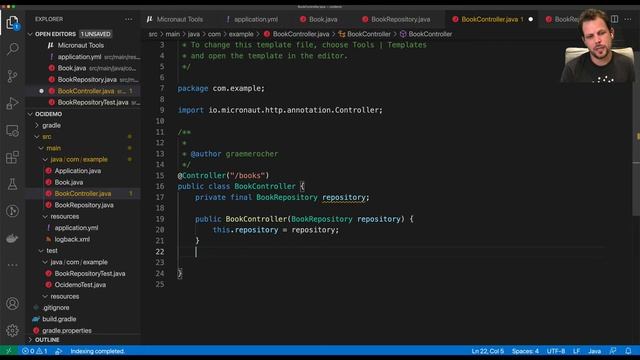Open the Explorer view in activity bar
This screenshot has height=360, width=640.
pos(12,22)
